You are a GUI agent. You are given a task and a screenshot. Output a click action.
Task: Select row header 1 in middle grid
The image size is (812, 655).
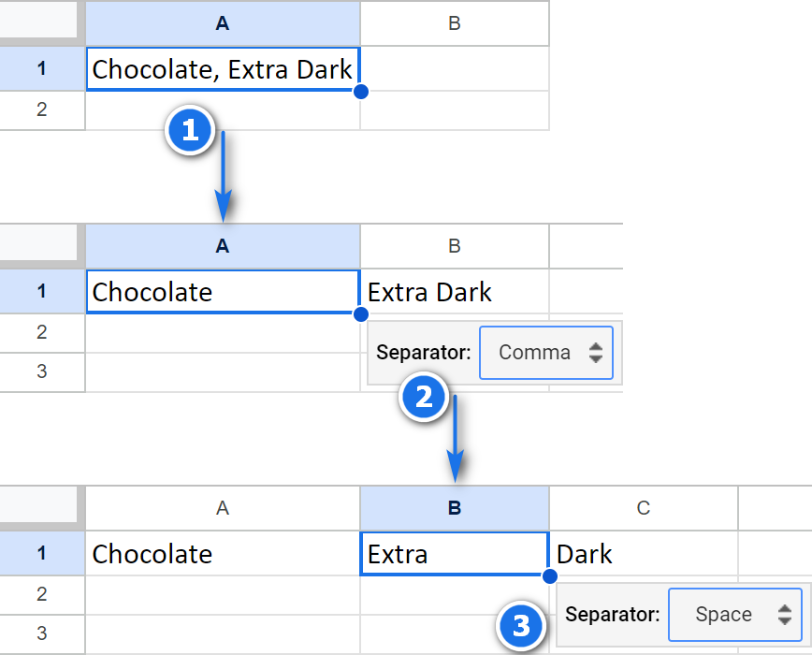click(x=42, y=292)
